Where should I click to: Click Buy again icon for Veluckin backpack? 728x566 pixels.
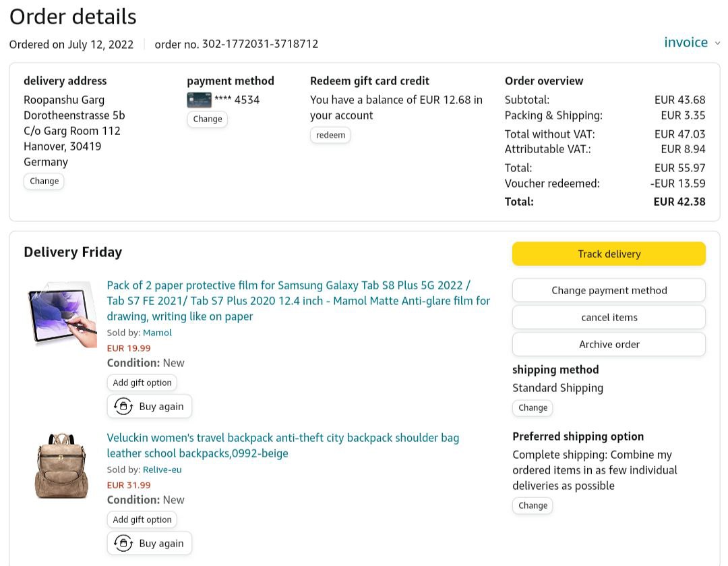[x=123, y=543]
